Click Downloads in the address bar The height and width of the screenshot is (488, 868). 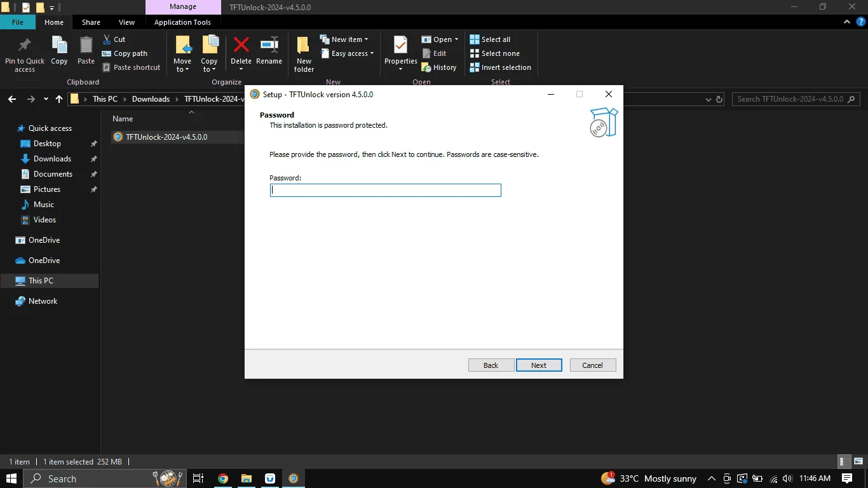coord(151,99)
